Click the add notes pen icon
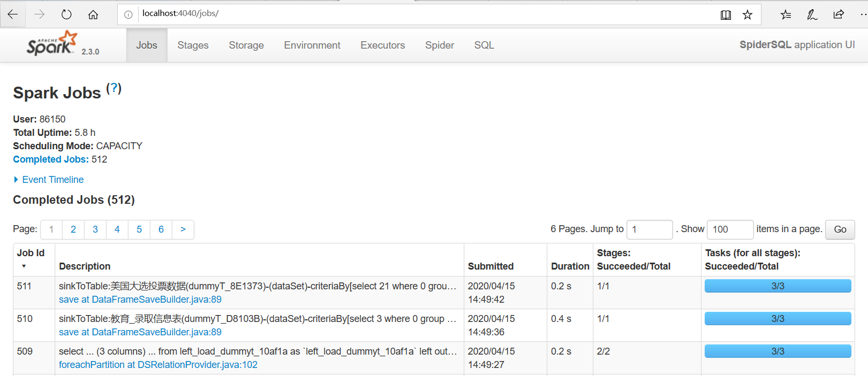The width and height of the screenshot is (868, 376). coord(812,15)
